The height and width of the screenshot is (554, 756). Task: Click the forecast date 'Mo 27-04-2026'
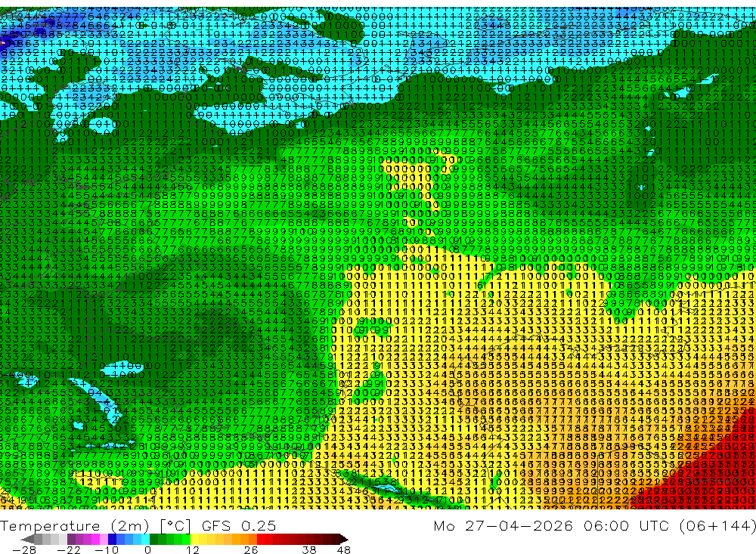(503, 525)
